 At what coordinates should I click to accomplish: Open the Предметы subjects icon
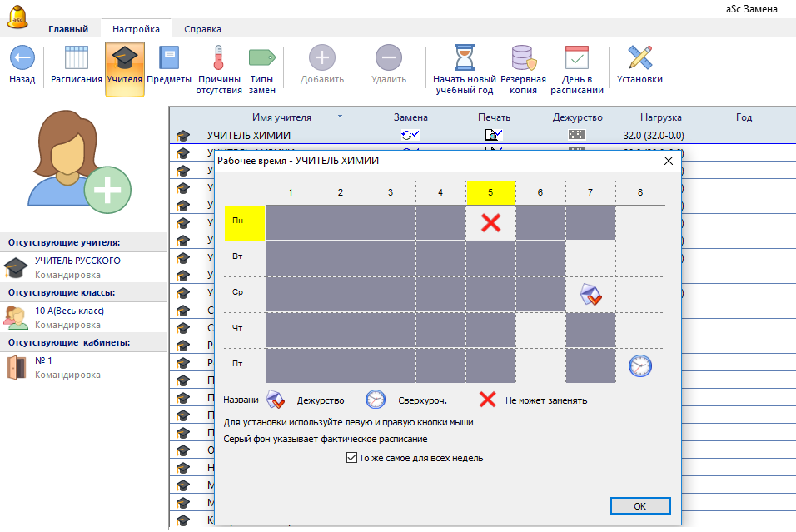tap(169, 57)
